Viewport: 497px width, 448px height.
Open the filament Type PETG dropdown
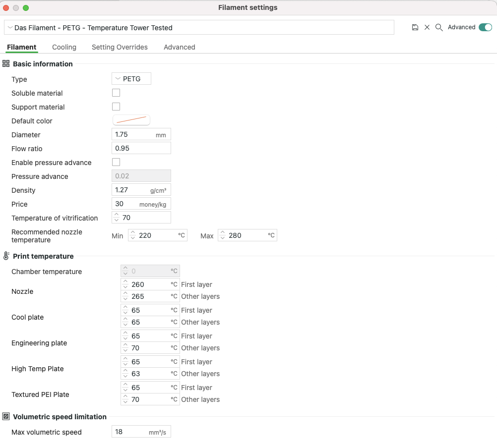pos(131,79)
